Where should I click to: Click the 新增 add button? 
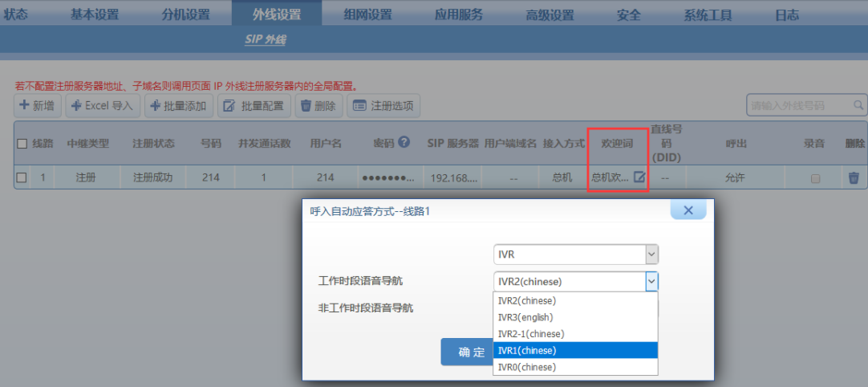click(37, 105)
